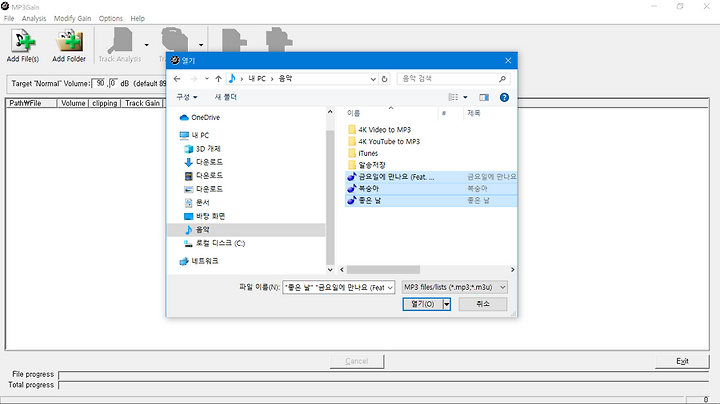The height and width of the screenshot is (404, 720).
Task: Click the Path\File column header
Action: [x=31, y=103]
